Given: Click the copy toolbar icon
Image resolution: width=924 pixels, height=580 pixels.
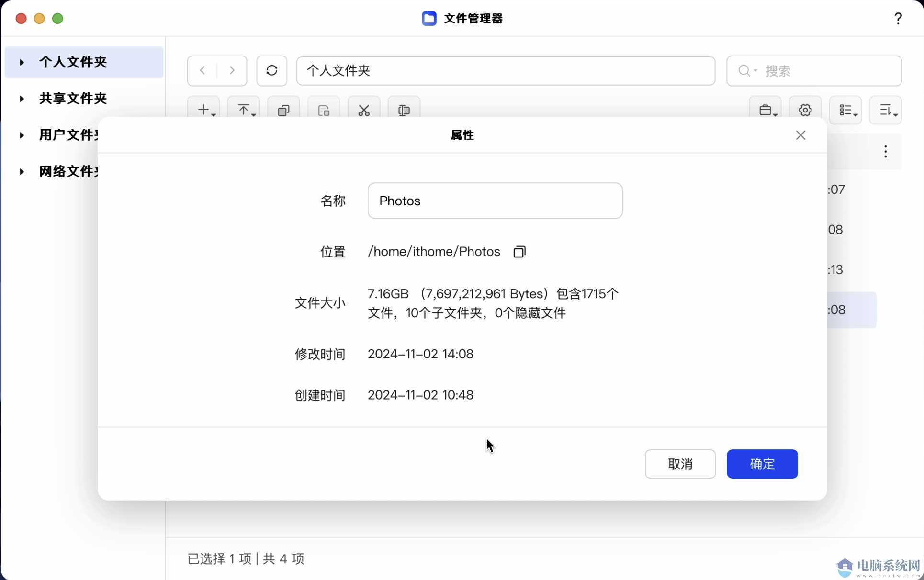Looking at the screenshot, I should [x=284, y=111].
